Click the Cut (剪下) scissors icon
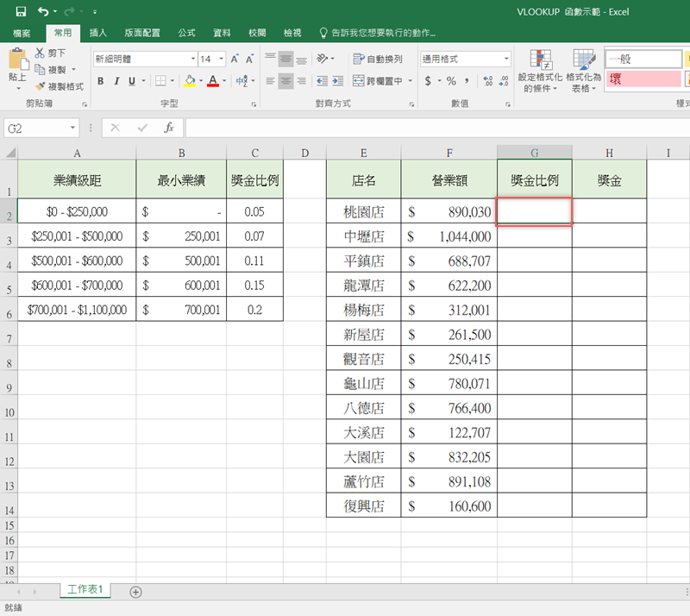This screenshot has width=690, height=616. click(40, 53)
